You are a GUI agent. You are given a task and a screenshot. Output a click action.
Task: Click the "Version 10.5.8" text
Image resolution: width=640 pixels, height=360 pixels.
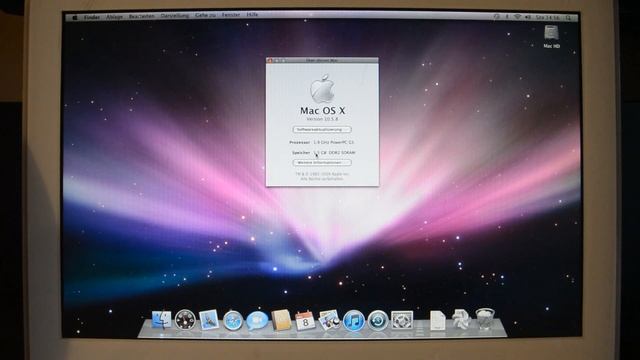tap(322, 119)
